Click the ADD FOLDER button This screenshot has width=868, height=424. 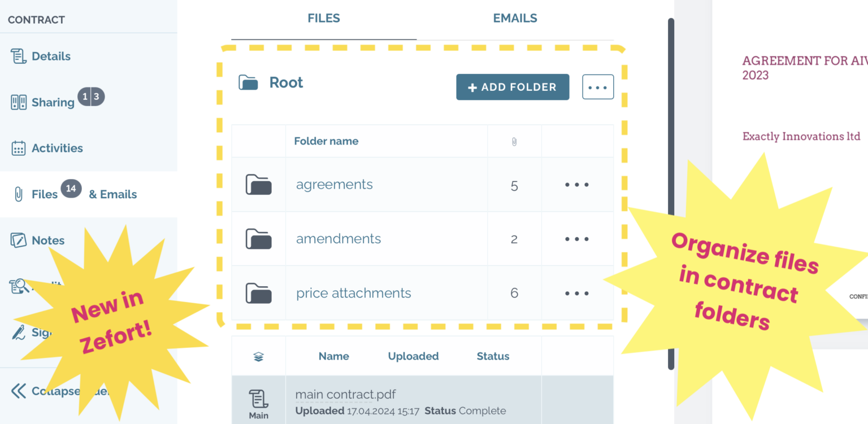point(512,86)
